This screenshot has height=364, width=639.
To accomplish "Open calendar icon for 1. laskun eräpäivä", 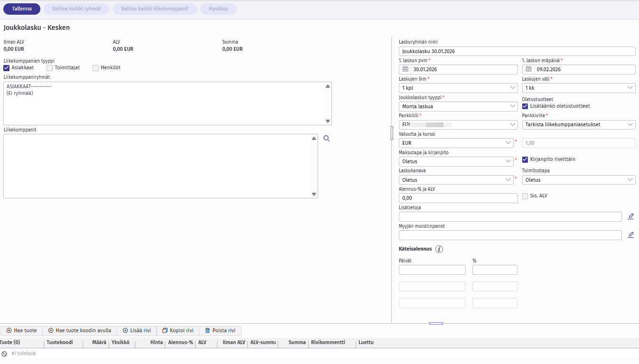I will coord(528,69).
